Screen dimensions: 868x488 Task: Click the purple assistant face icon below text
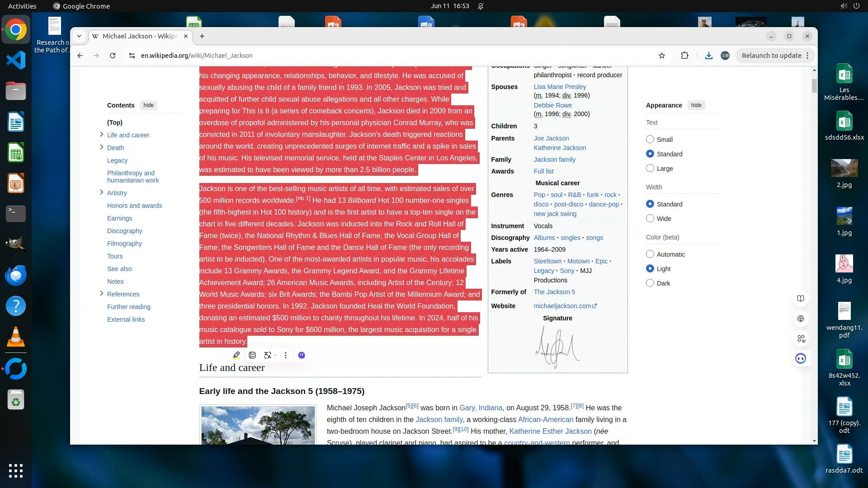click(302, 355)
